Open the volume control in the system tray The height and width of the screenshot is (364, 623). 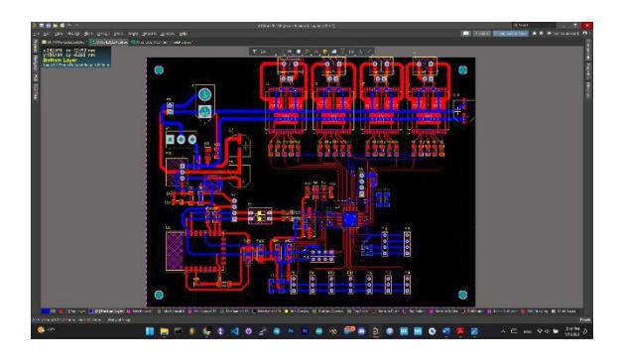[548, 331]
